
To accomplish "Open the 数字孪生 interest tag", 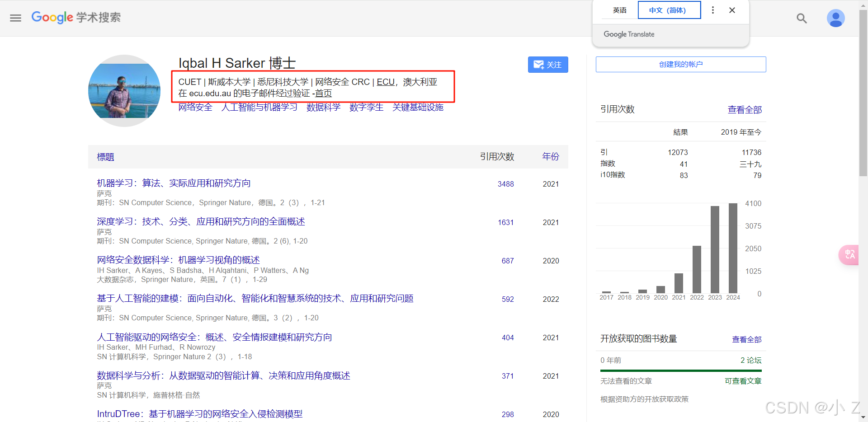I will (x=366, y=107).
